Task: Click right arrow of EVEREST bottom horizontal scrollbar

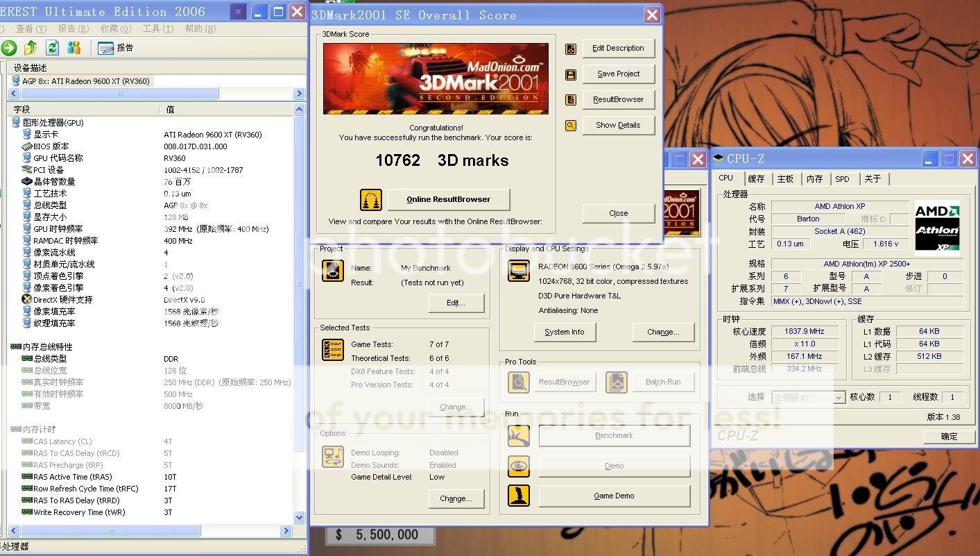Action: (286, 531)
